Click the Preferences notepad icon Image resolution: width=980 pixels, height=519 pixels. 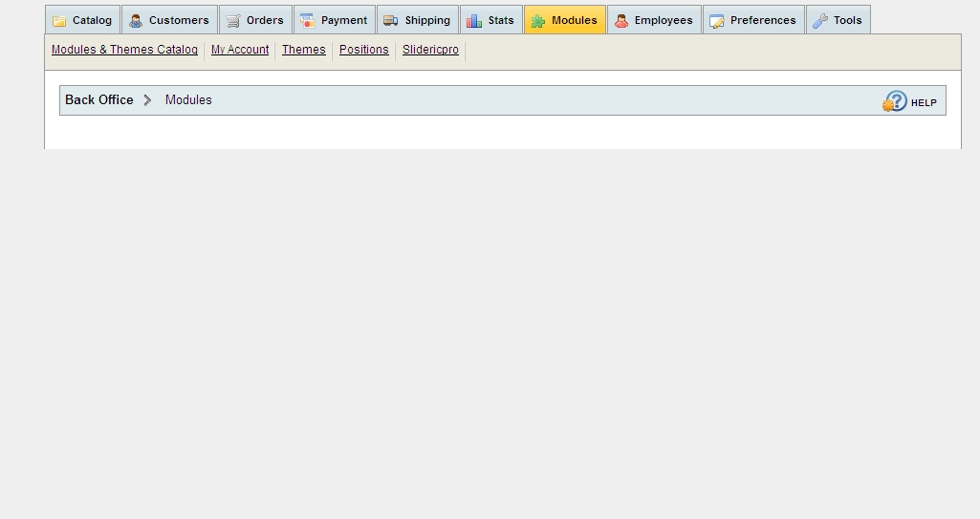(717, 21)
